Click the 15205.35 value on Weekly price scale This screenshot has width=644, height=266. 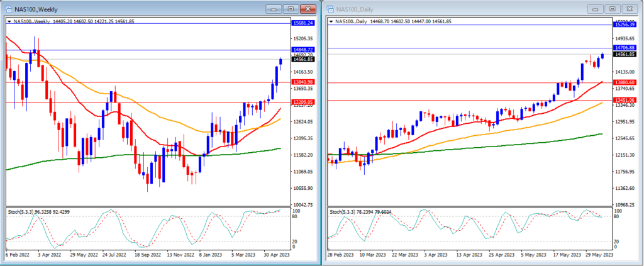point(304,38)
